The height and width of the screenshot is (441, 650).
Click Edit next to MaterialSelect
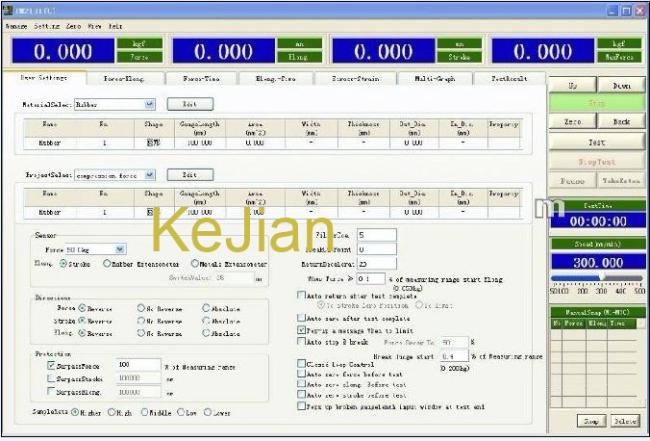pyautogui.click(x=188, y=103)
